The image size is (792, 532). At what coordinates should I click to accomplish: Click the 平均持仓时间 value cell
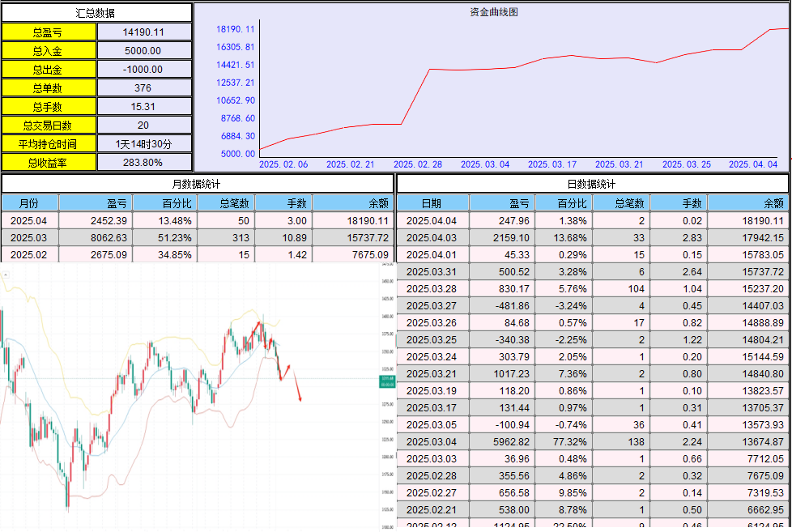(144, 143)
